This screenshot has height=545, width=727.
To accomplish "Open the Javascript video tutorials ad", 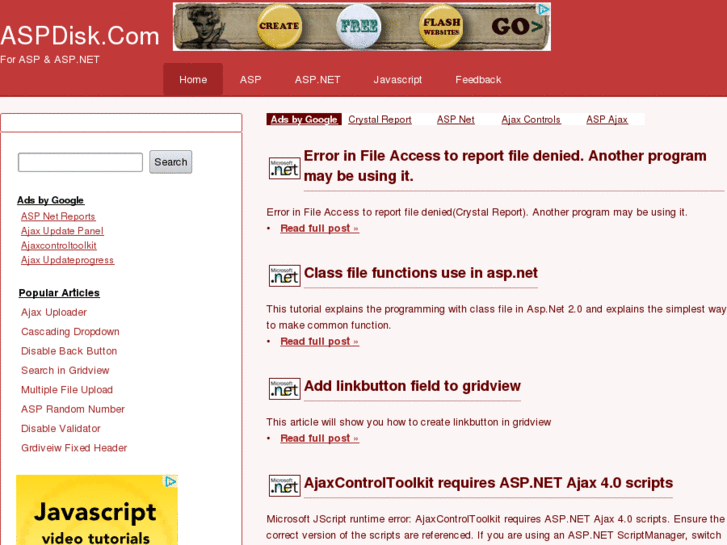I will click(97, 510).
